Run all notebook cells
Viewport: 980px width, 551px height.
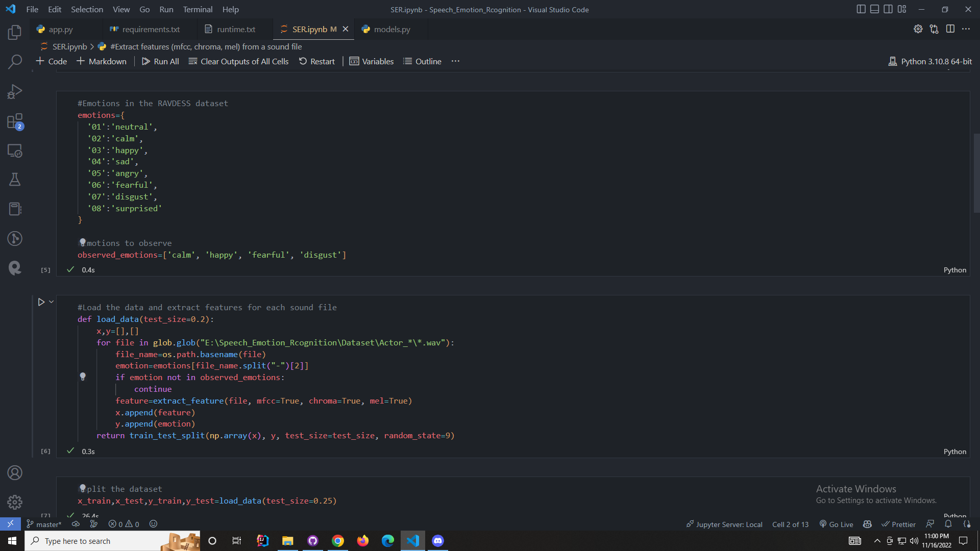pos(160,61)
